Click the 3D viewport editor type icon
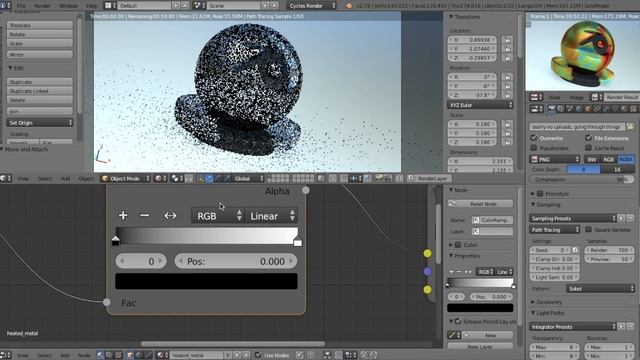The width and height of the screenshot is (640, 360). tap(4, 178)
